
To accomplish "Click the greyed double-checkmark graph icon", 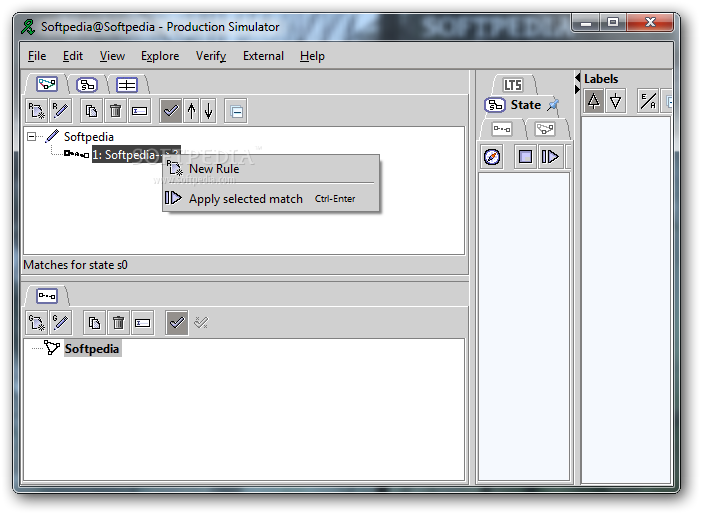I will 201,322.
